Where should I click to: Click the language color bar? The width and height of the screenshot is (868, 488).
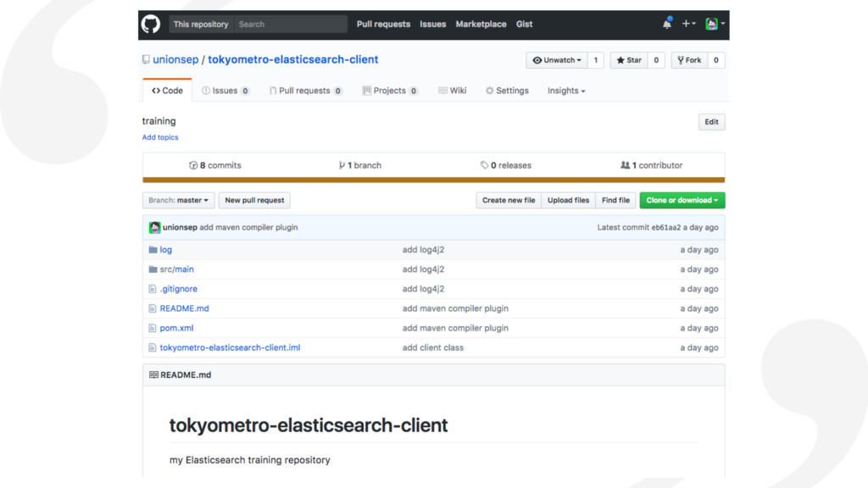[x=433, y=180]
